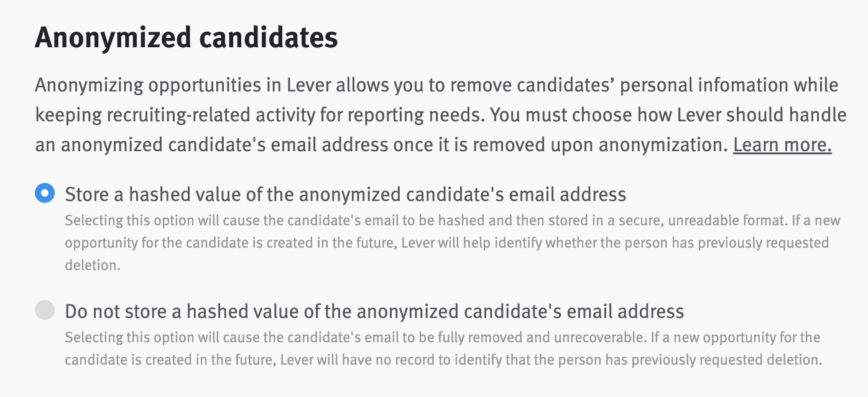Click the line starting "keeping recruiting-related activity"
This screenshot has width=868, height=397.
440,115
